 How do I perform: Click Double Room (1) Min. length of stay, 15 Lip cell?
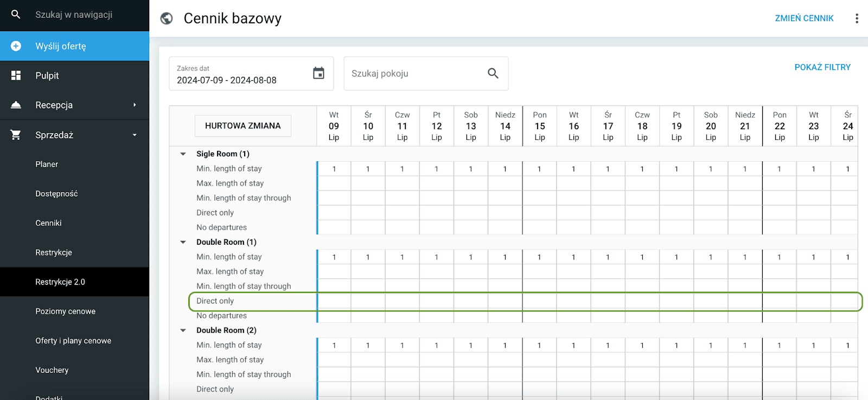tap(539, 257)
